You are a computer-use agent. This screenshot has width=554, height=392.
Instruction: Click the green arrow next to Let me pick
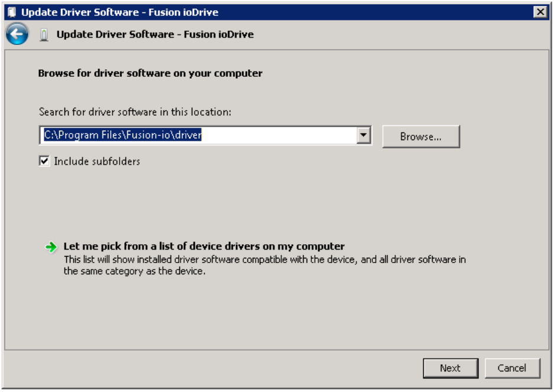click(x=51, y=247)
